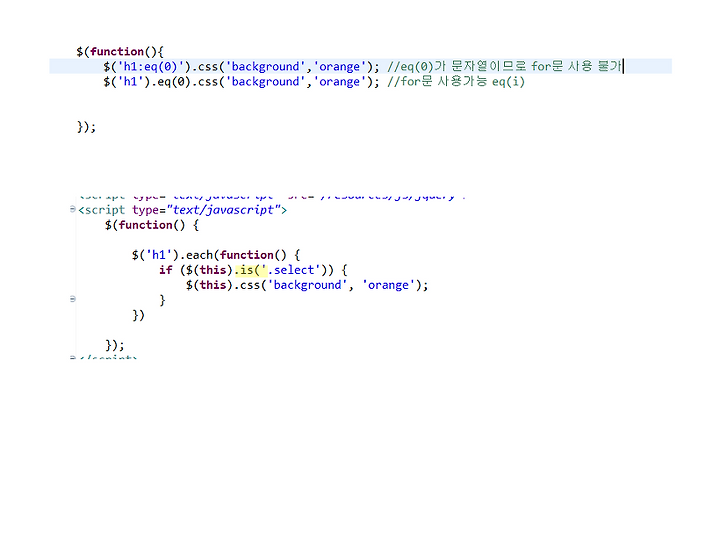Click the comment mentioning eq(i)

pos(456,82)
